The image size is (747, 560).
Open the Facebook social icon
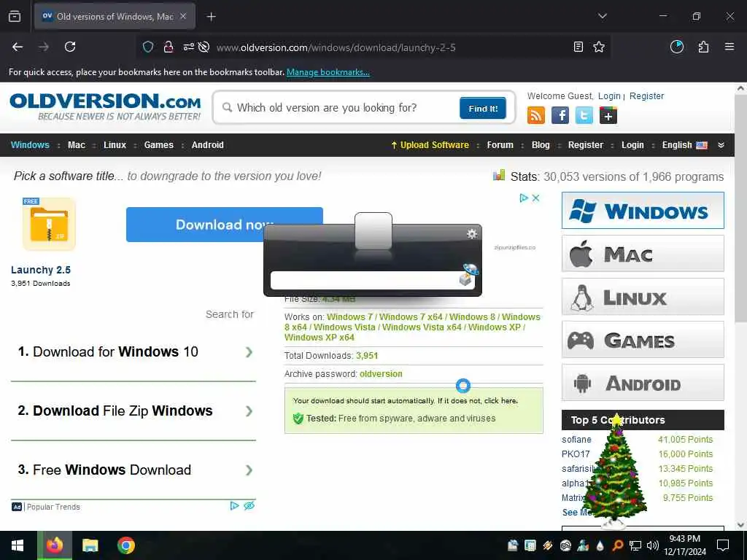560,115
